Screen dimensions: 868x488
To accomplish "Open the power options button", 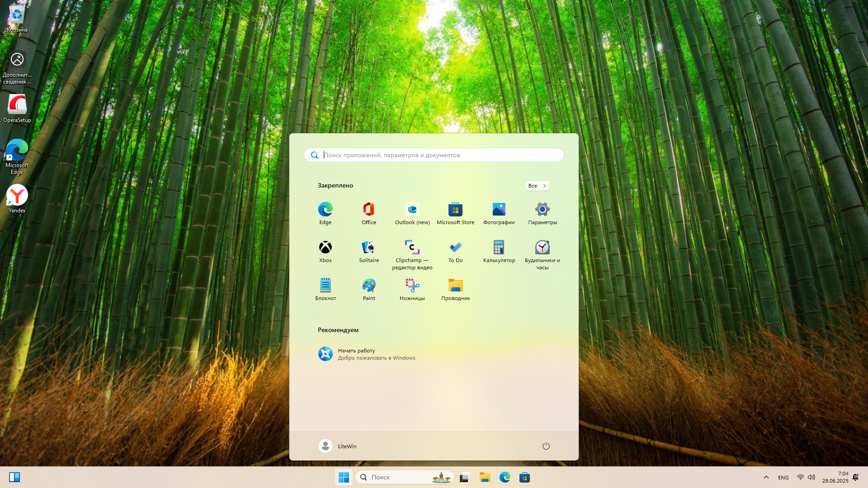I will coord(546,446).
